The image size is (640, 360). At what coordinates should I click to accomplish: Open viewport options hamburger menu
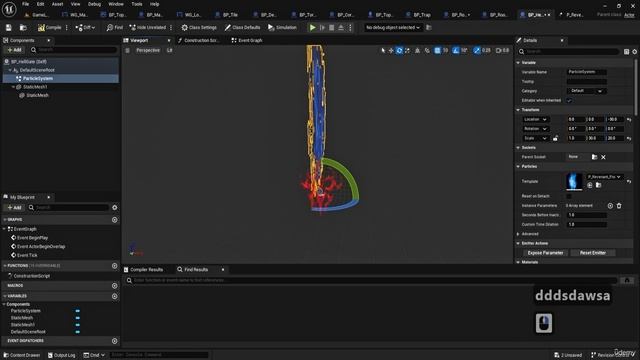127,50
